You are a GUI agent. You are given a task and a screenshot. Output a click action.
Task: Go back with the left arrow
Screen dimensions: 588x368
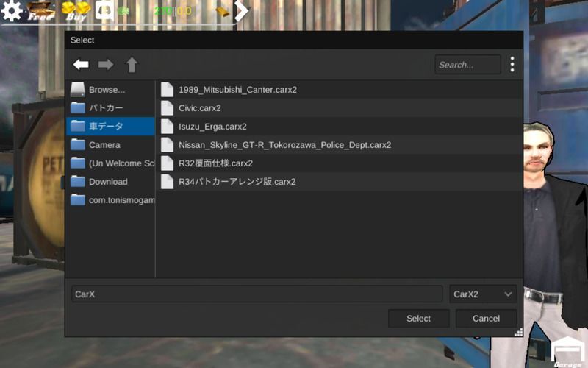click(x=81, y=65)
